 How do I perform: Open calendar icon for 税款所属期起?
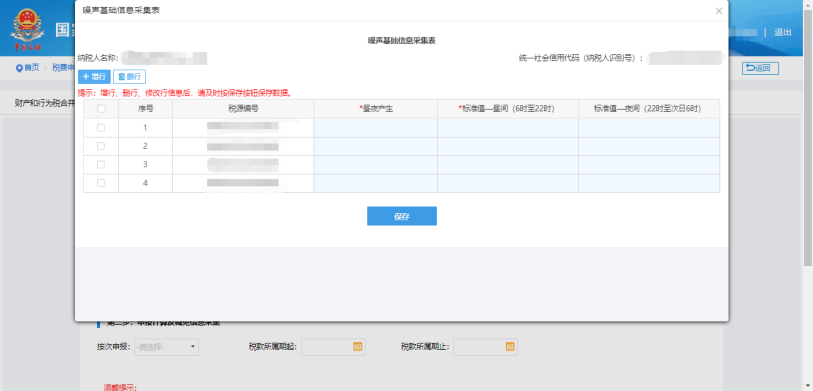click(357, 347)
